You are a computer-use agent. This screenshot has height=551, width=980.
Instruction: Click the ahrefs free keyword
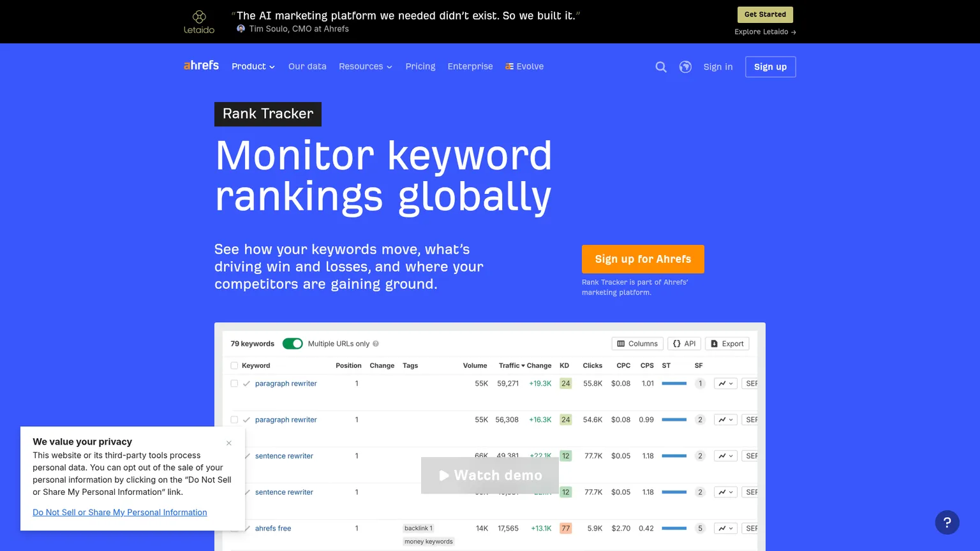coord(273,528)
